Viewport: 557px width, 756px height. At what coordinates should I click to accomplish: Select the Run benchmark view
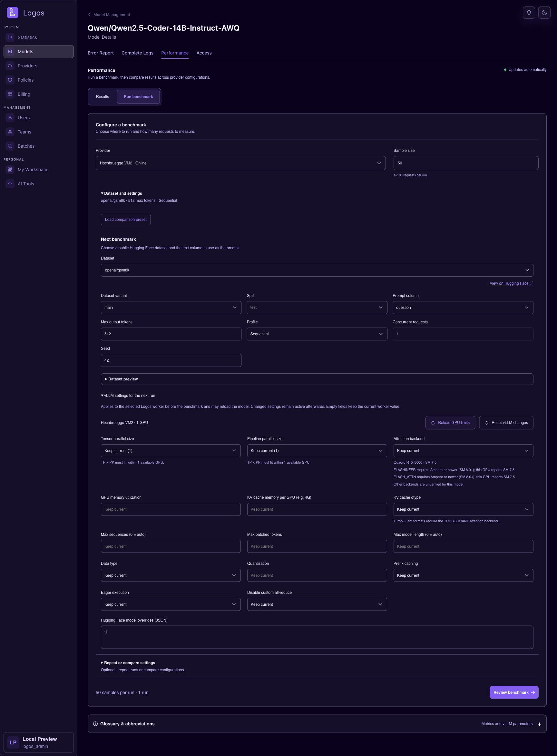(x=138, y=97)
